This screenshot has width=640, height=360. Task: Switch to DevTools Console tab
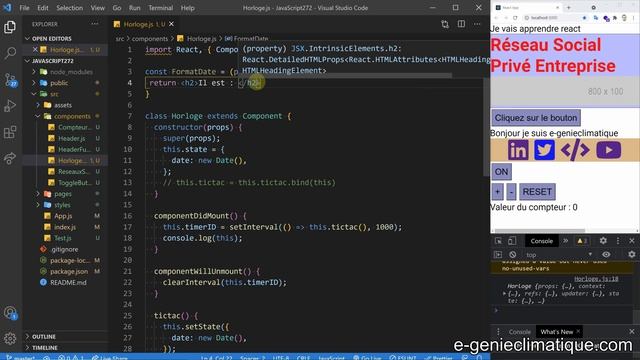(x=542, y=241)
